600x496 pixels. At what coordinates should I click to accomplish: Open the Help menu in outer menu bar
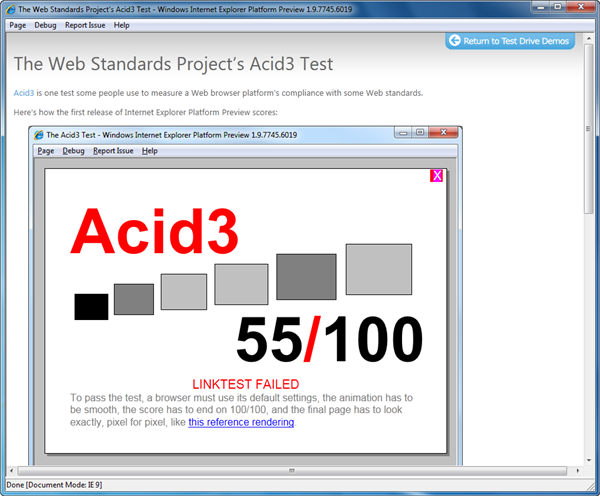[x=122, y=24]
